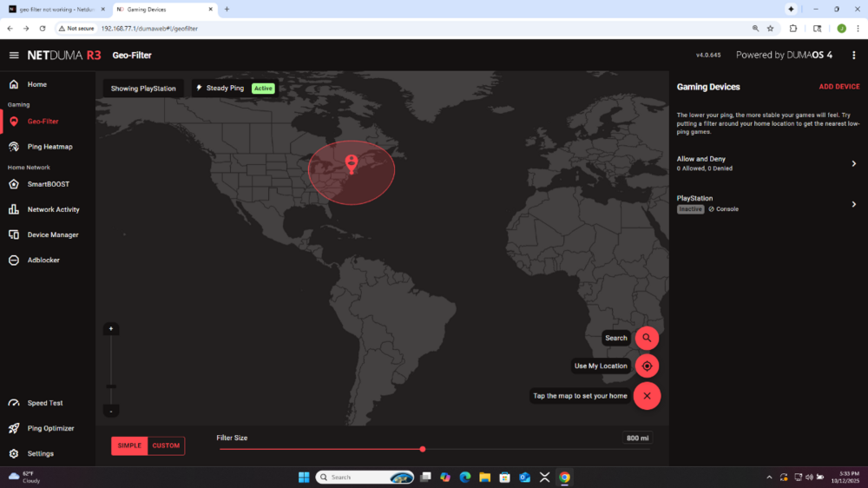Click the Use My Location target icon

pyautogui.click(x=647, y=366)
